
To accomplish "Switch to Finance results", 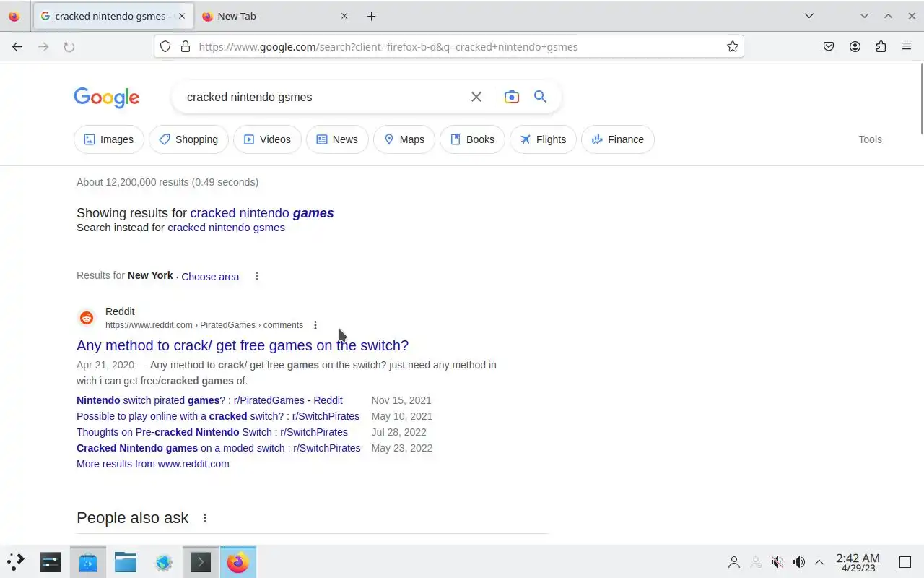I will [x=617, y=139].
